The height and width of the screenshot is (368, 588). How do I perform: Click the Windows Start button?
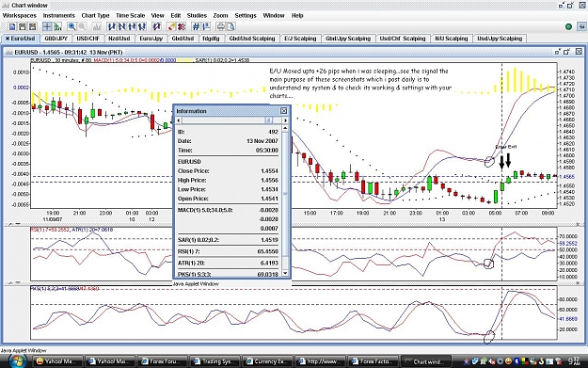[16, 360]
